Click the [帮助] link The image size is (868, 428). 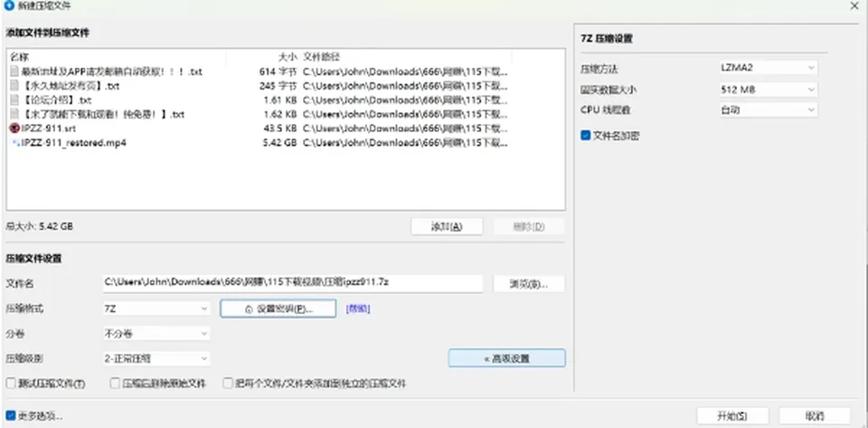[x=358, y=309]
